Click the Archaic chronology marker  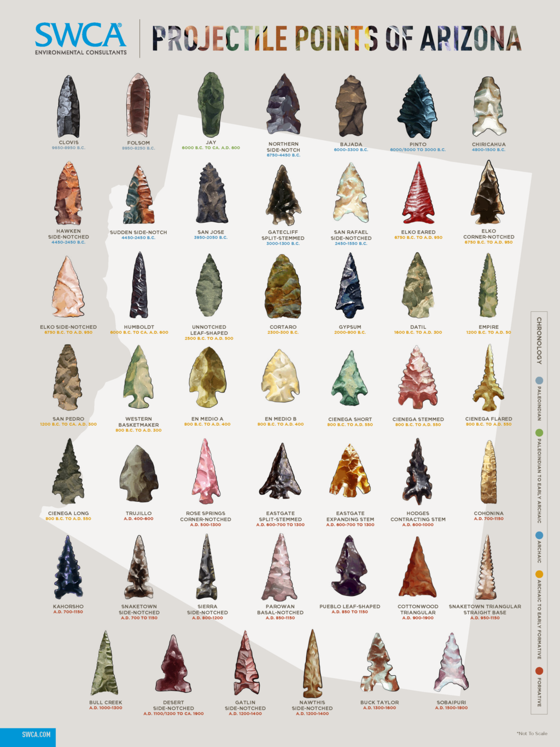539,536
